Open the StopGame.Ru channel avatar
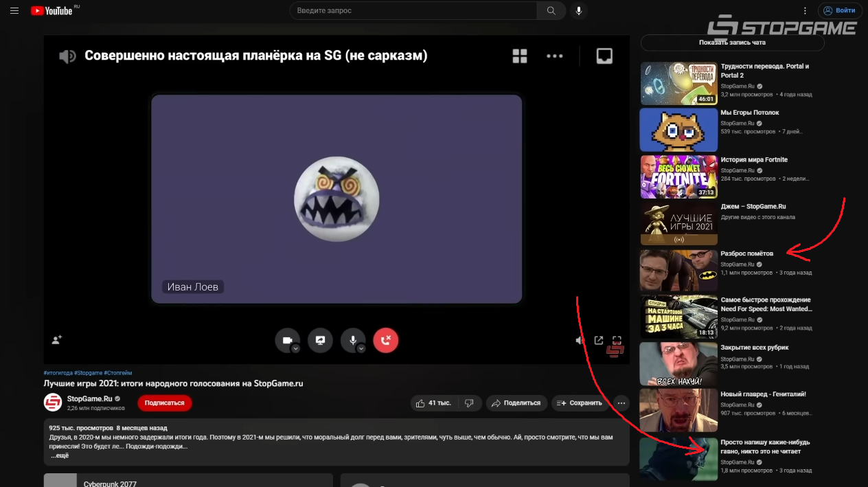The width and height of the screenshot is (868, 487). (x=53, y=403)
